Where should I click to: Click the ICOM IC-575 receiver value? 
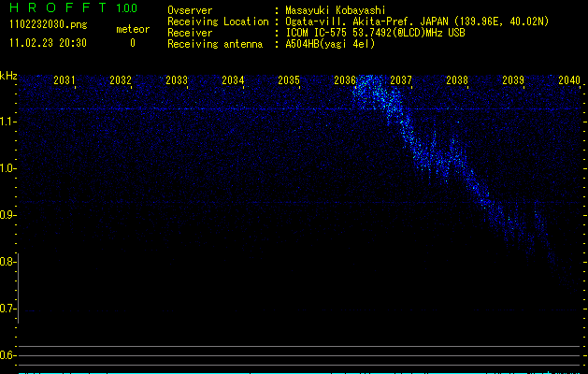(x=375, y=33)
